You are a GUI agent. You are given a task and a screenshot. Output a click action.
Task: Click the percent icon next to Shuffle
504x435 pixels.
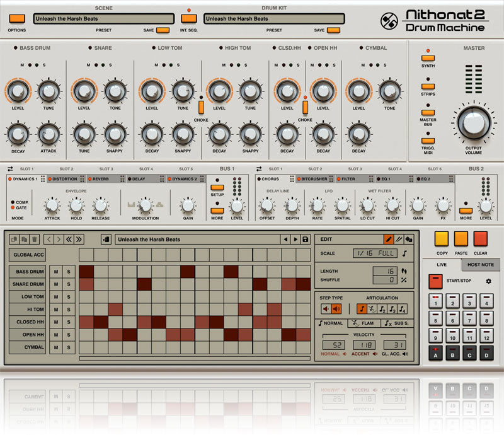(404, 280)
